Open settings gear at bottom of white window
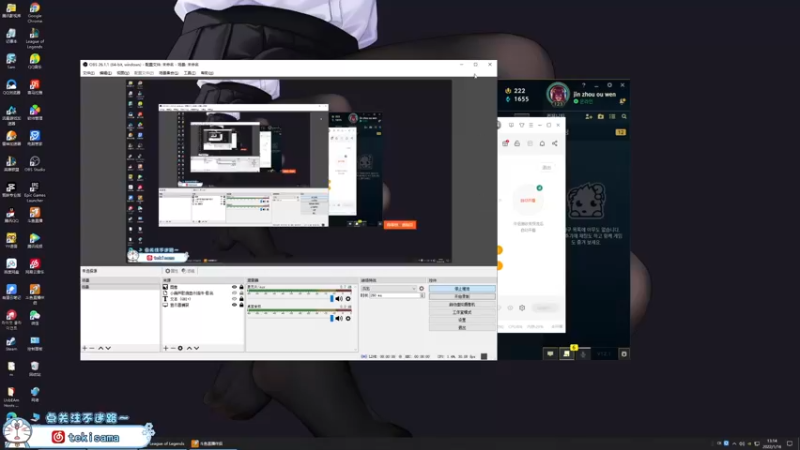The height and width of the screenshot is (450, 800). point(522,308)
